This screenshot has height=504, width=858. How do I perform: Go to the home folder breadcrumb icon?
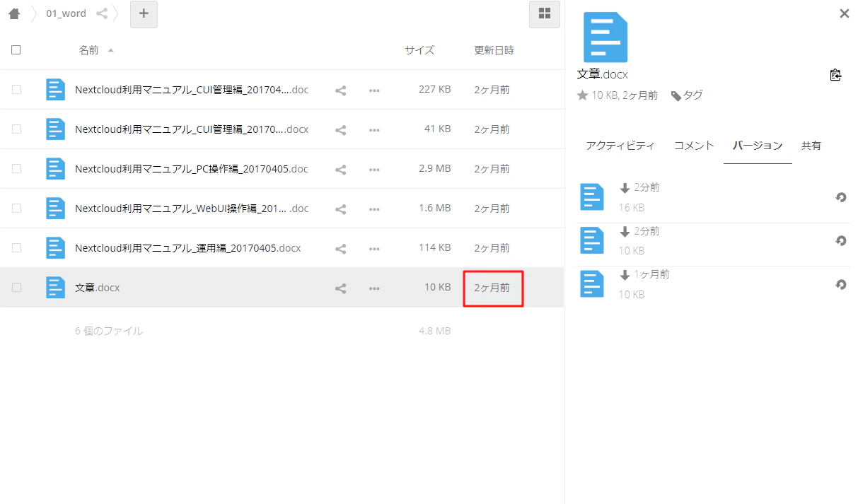point(14,13)
